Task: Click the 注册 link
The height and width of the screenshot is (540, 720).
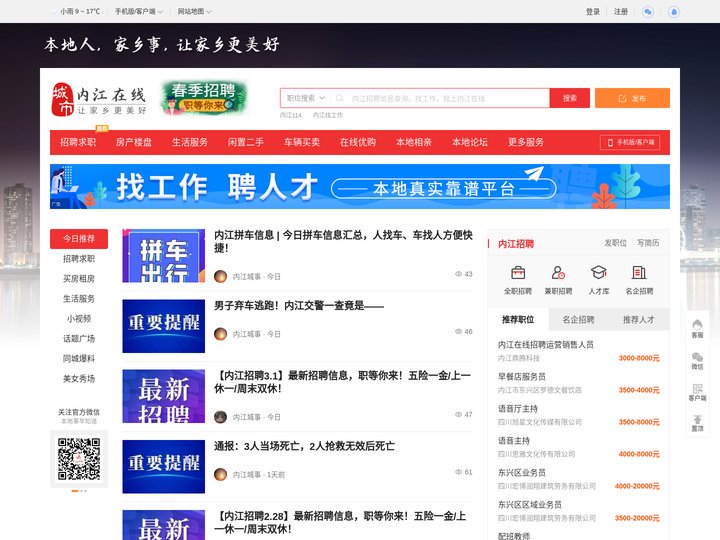Action: point(621,11)
